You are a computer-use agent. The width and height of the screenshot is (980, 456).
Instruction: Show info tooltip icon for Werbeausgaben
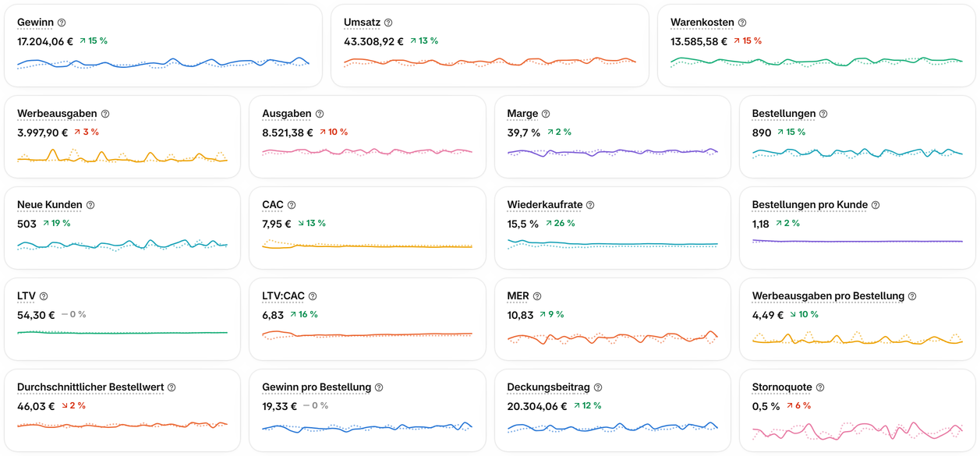pyautogui.click(x=105, y=114)
